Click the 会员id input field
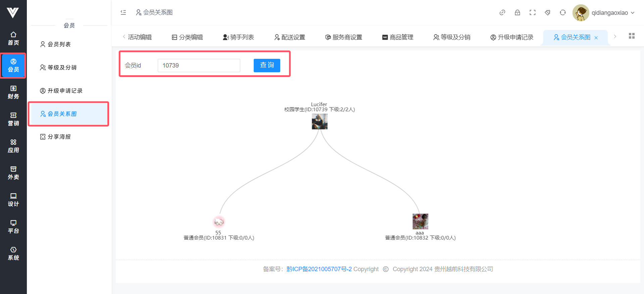Viewport: 644px width, 294px height. [x=199, y=66]
